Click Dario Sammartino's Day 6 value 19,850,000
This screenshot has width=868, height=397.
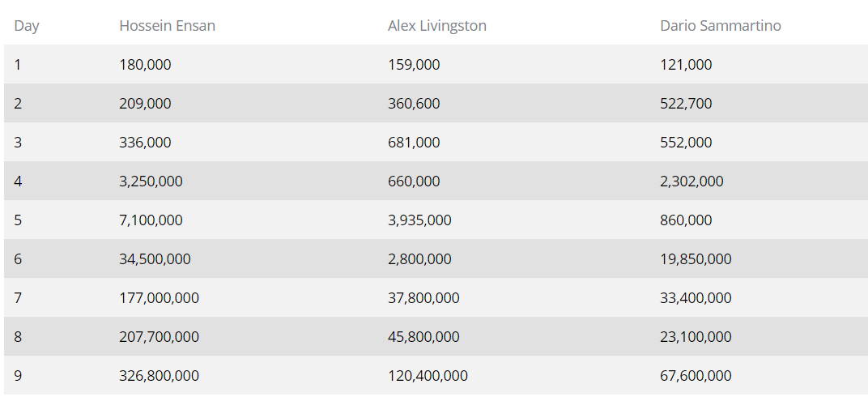click(x=696, y=258)
